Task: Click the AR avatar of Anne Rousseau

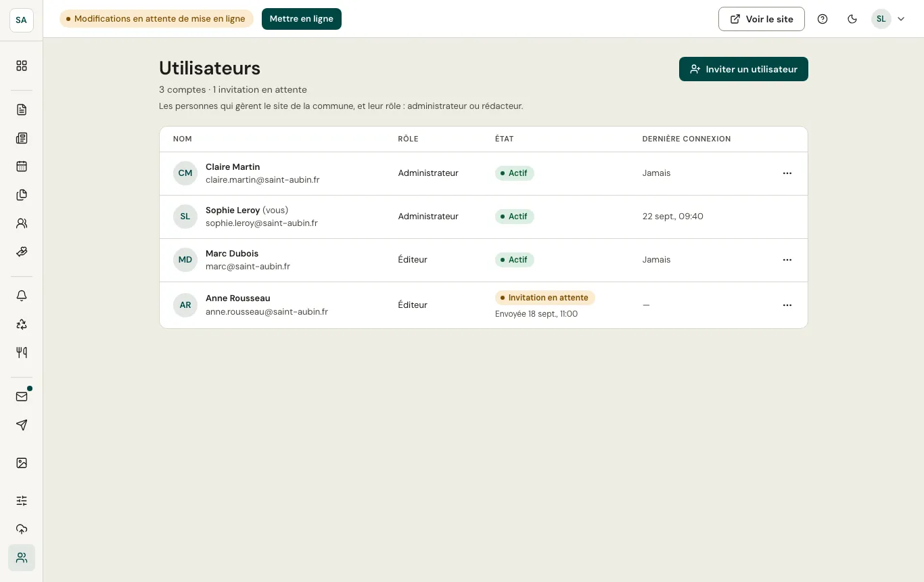Action: click(185, 305)
